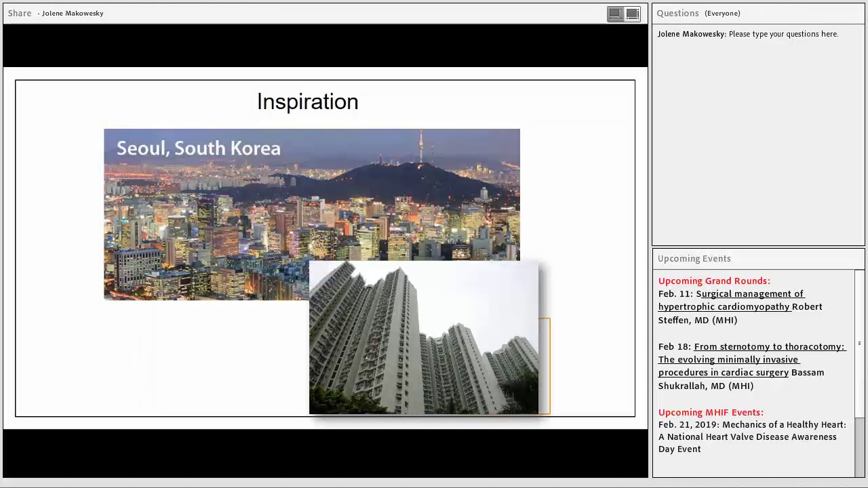Click the Upcoming Events scrollbar grip handle
The width and height of the screenshot is (868, 488).
pos(859,344)
